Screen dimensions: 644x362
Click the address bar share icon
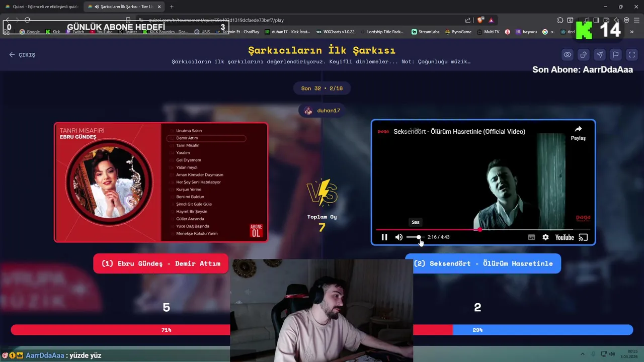[468, 20]
